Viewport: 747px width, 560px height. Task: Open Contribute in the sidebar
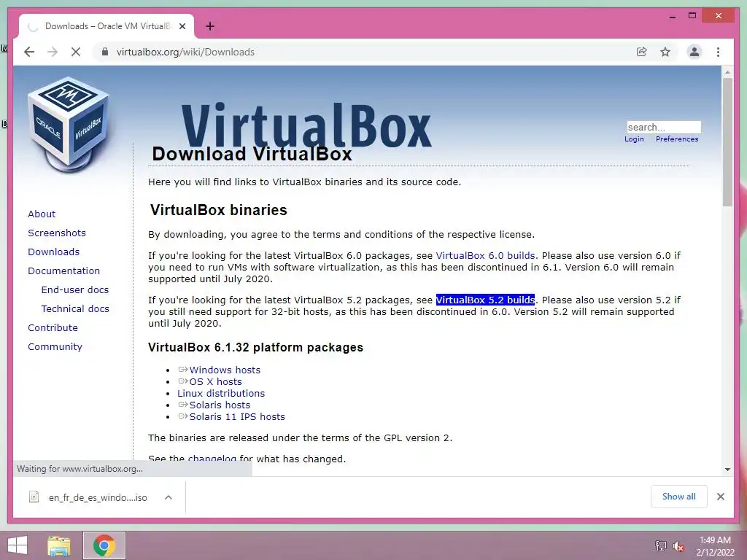53,327
